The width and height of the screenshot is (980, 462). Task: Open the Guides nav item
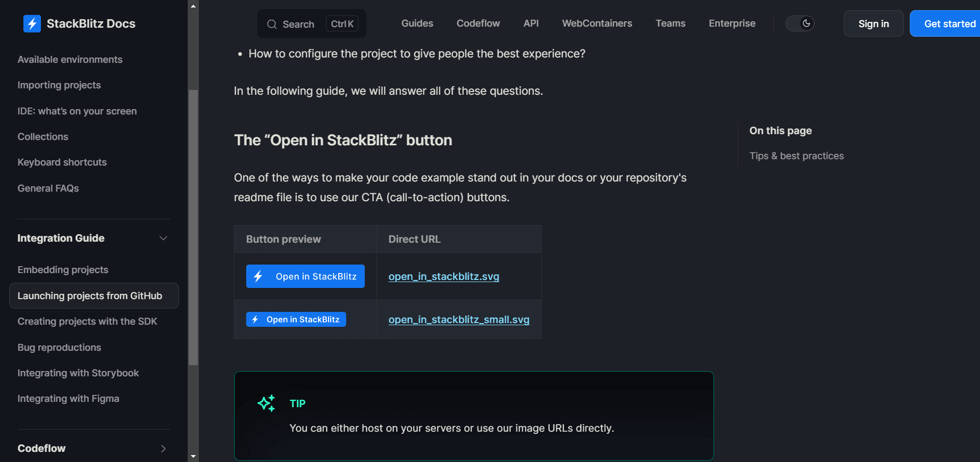(x=417, y=23)
